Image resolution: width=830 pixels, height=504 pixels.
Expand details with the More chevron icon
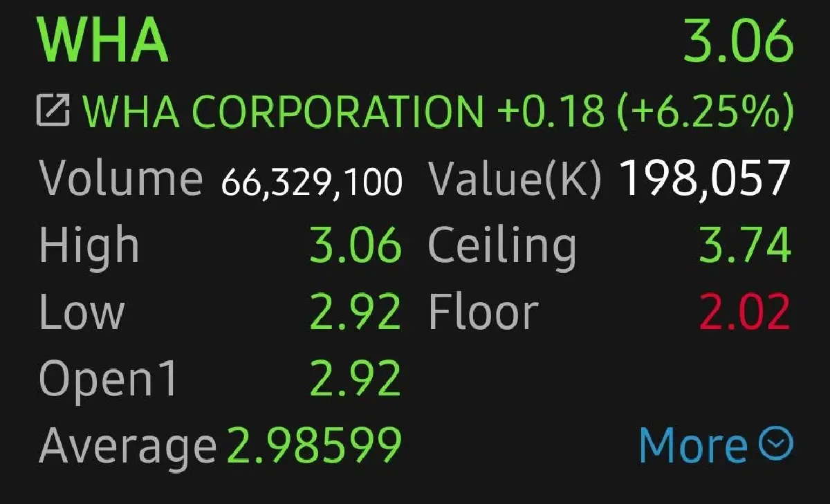[x=776, y=444]
